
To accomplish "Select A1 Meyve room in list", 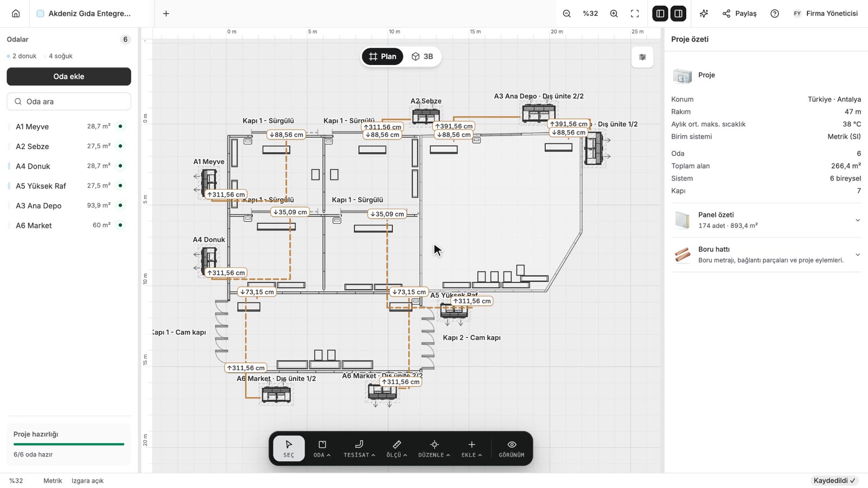I will point(69,126).
